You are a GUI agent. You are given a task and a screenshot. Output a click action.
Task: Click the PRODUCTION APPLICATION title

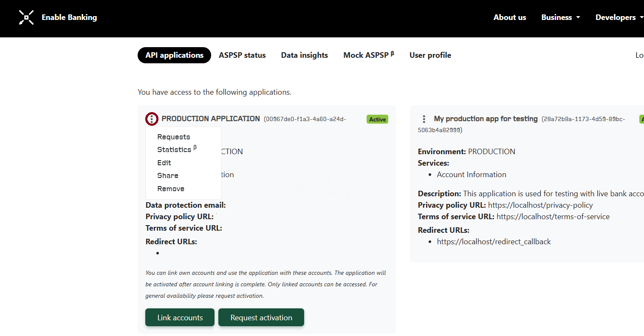211,119
